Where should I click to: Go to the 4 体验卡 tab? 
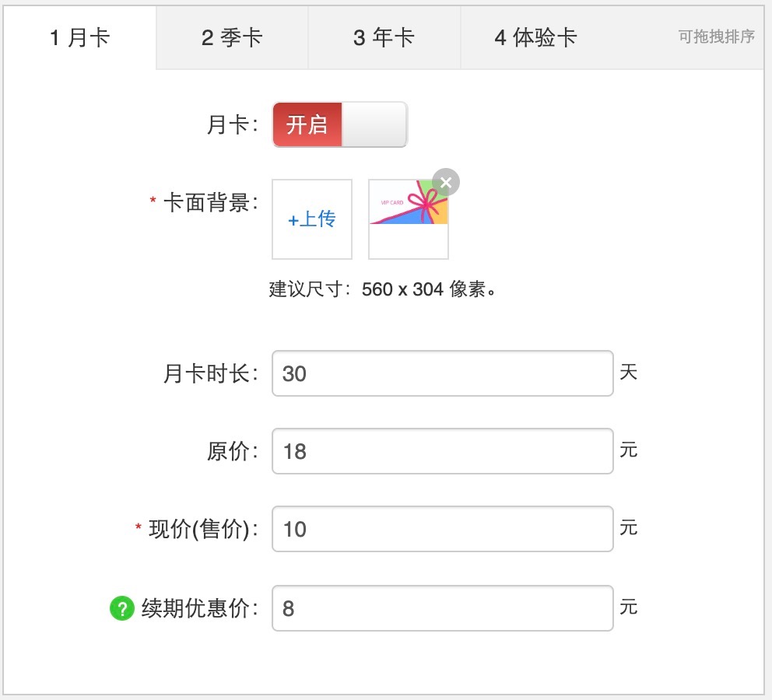click(536, 37)
